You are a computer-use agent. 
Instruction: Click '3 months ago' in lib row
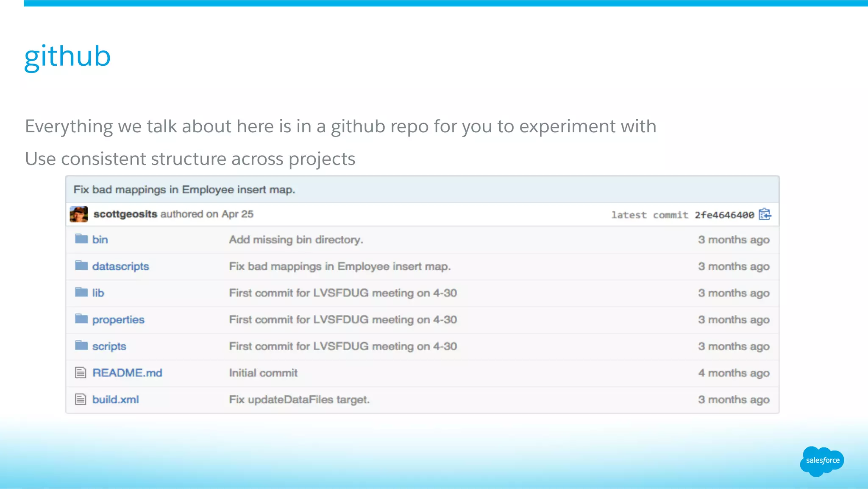(734, 293)
